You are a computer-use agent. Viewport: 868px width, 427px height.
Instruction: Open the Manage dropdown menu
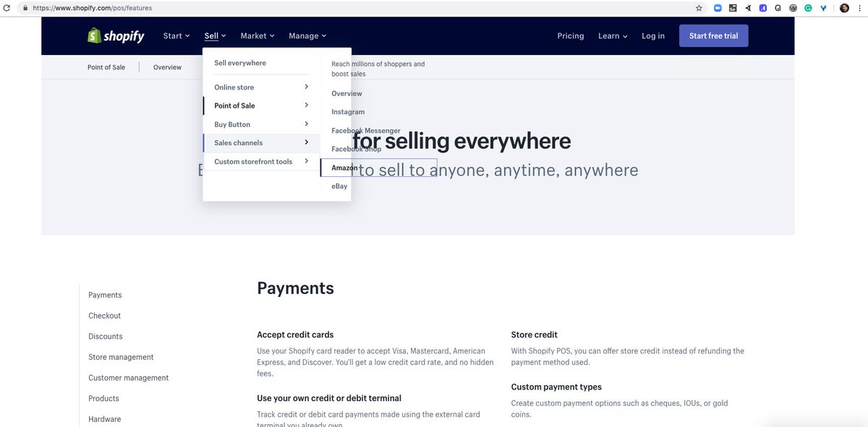(x=307, y=35)
